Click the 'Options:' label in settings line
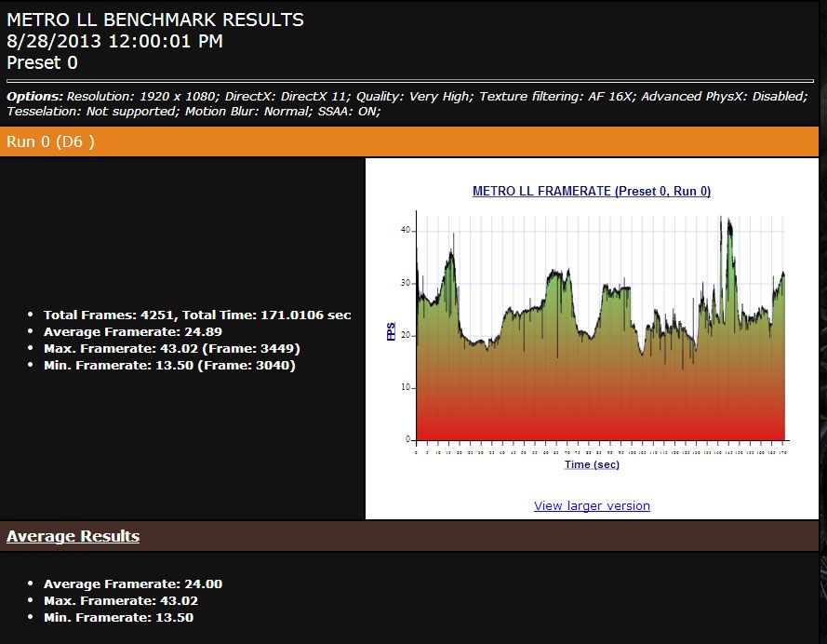Screen dimensions: 827x644 tap(34, 97)
